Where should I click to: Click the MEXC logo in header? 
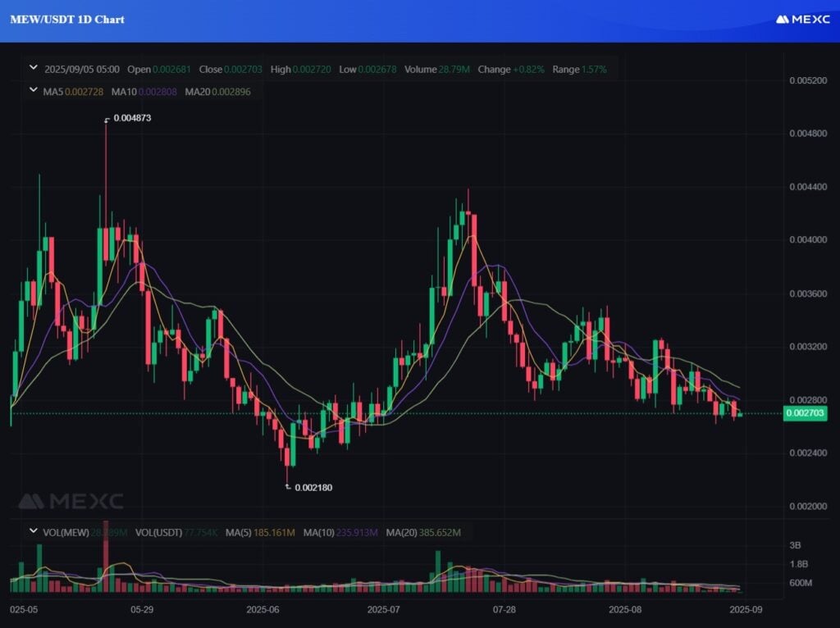pyautogui.click(x=803, y=20)
